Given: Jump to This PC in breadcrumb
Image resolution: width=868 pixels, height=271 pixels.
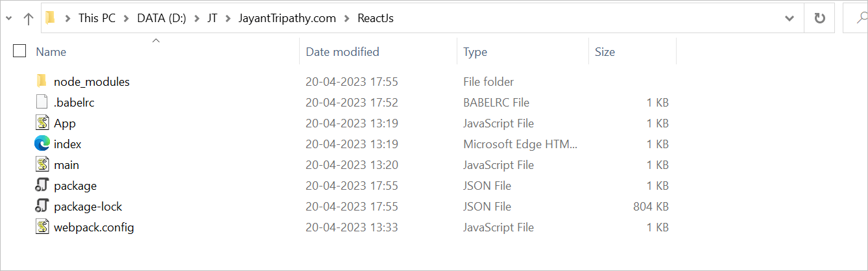Looking at the screenshot, I should coord(97,18).
